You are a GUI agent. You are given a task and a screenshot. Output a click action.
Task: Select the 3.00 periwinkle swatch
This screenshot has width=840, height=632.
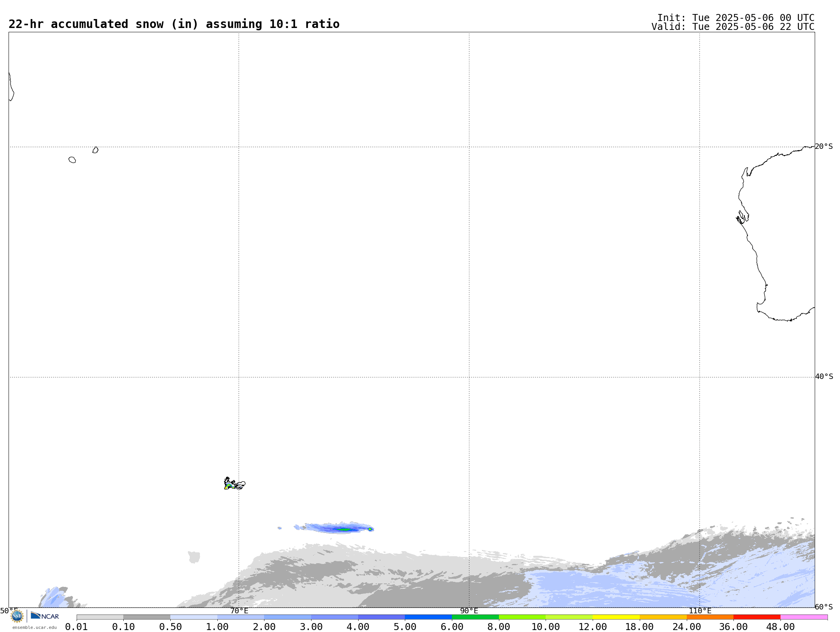(x=334, y=617)
